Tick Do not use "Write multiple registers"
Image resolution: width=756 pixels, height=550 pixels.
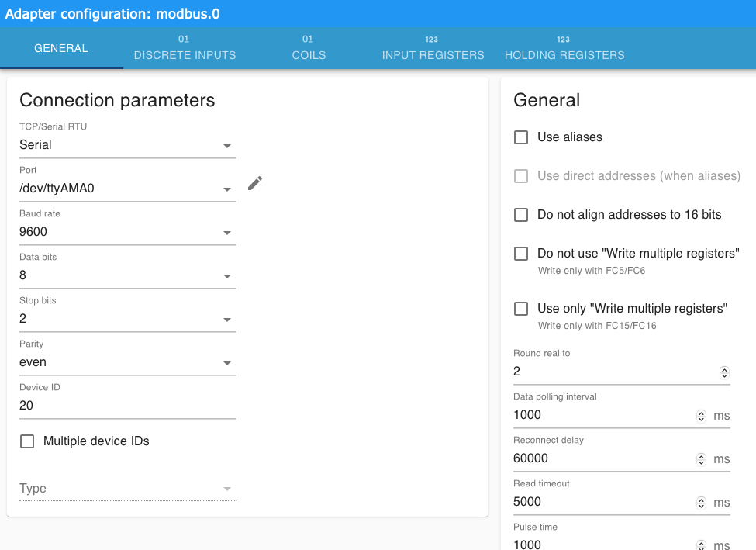pos(521,254)
